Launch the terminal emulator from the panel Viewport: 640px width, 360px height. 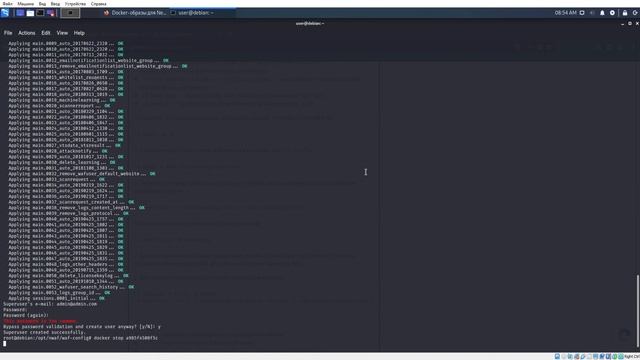tap(40, 13)
